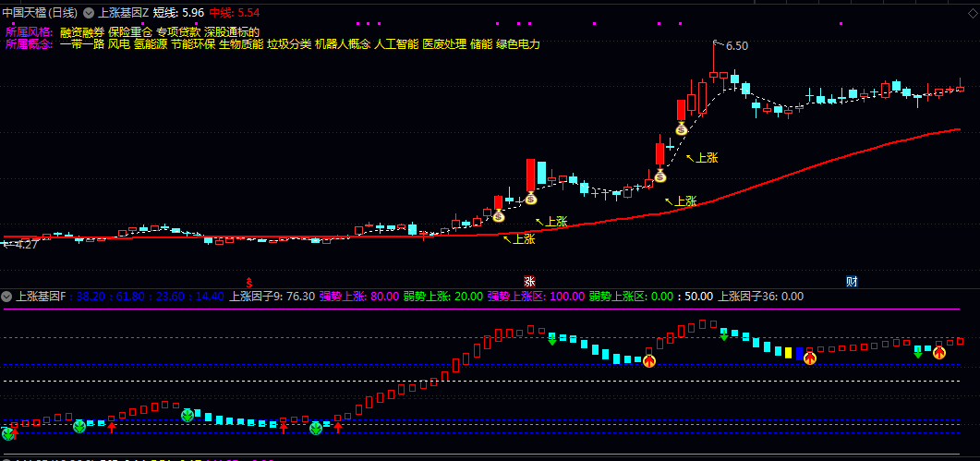Select the tall solid red candle above the 涨 marker
The image size is (980, 461).
[530, 175]
